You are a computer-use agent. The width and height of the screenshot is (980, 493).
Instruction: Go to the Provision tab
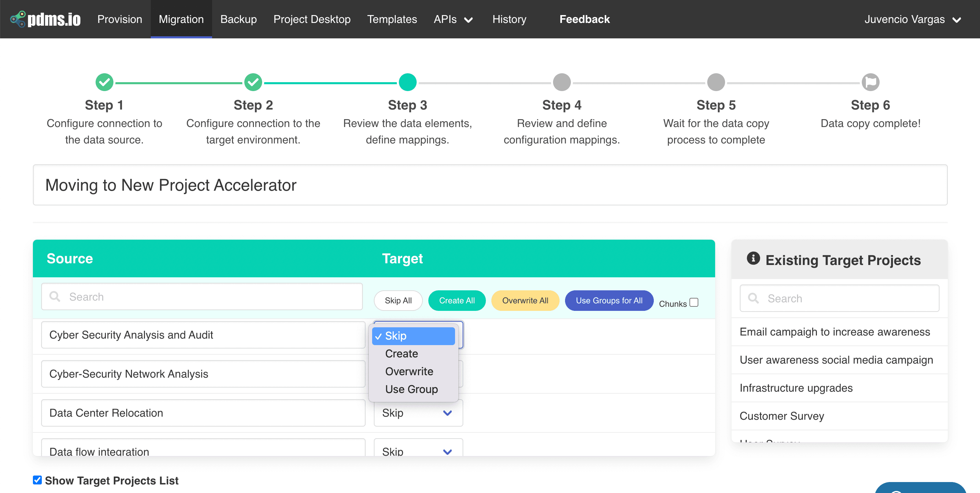coord(120,19)
